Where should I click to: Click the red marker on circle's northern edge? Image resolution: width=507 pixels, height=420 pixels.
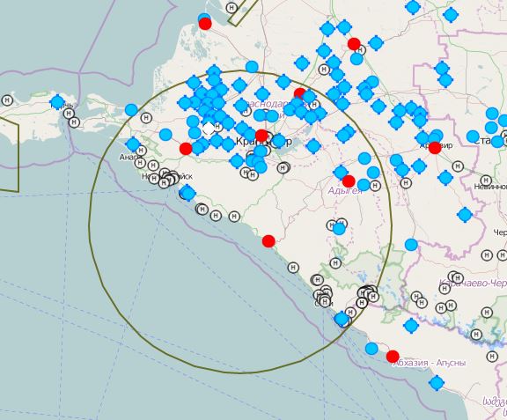click(300, 93)
